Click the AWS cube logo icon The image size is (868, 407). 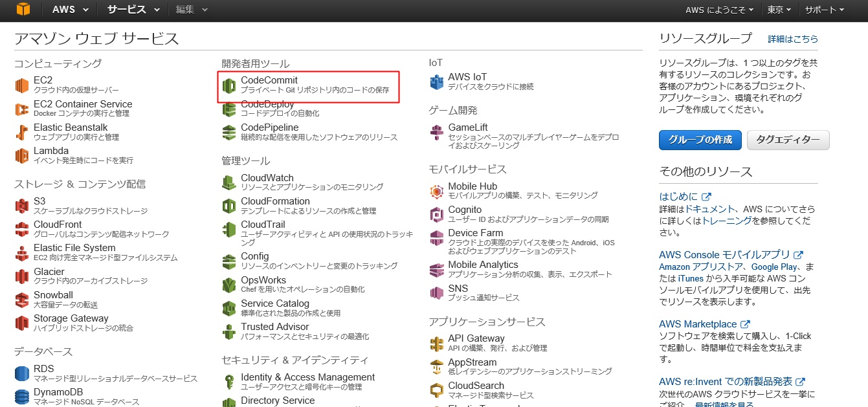point(23,9)
